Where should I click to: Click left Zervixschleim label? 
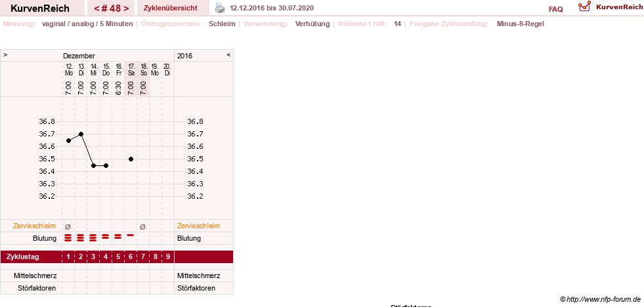coord(35,226)
